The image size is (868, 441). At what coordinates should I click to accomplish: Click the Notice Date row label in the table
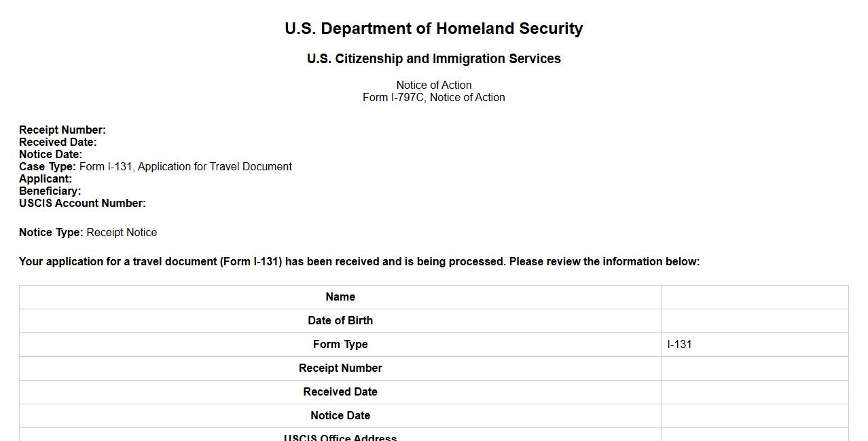pos(340,416)
